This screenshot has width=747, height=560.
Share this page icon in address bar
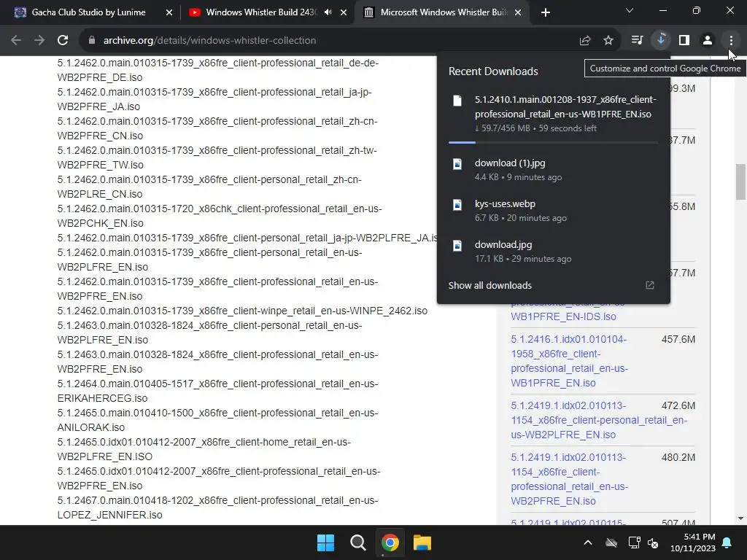point(585,41)
